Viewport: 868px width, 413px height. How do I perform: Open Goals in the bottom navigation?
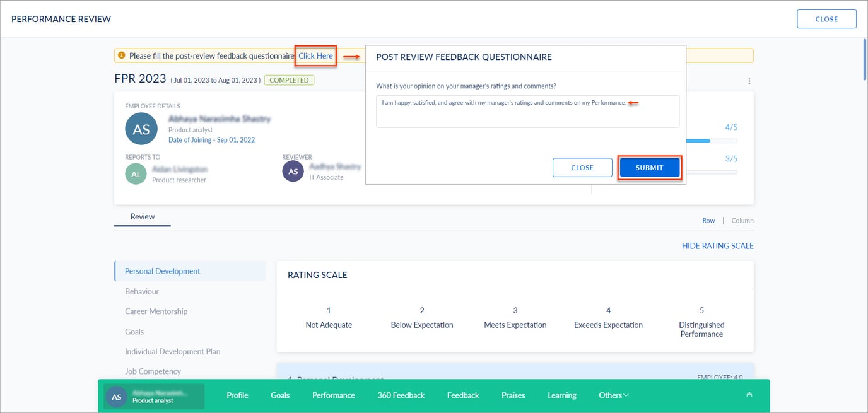280,395
